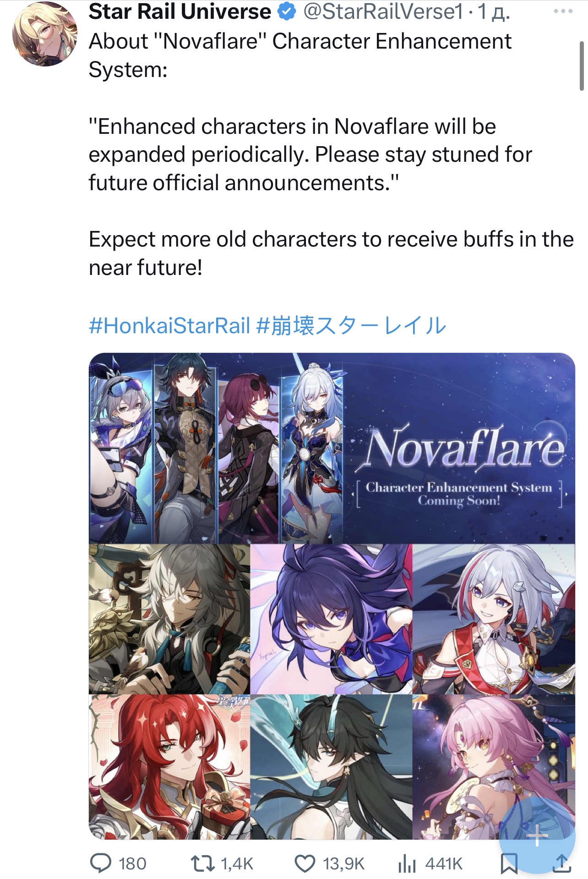
Task: Open the red-haired character image
Action: (x=169, y=767)
